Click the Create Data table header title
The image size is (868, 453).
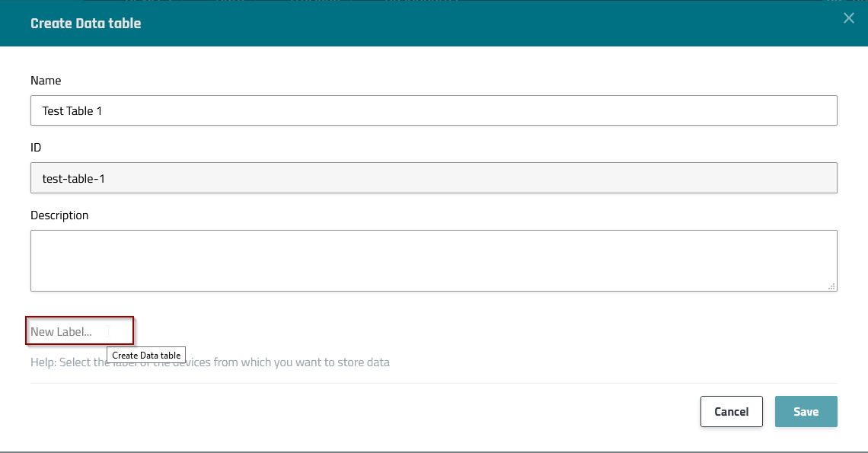pyautogui.click(x=85, y=24)
